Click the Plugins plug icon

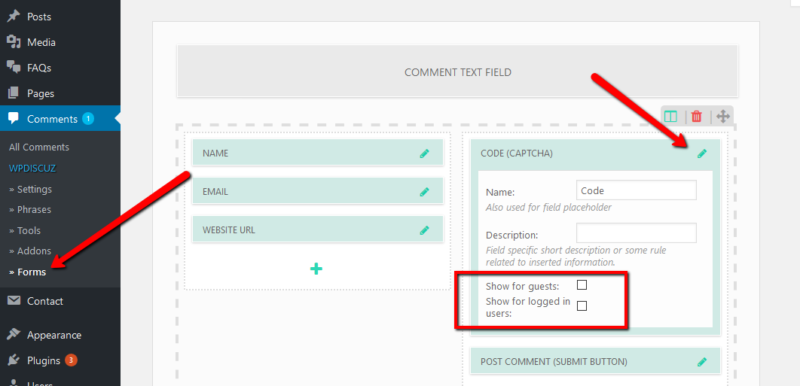13,360
